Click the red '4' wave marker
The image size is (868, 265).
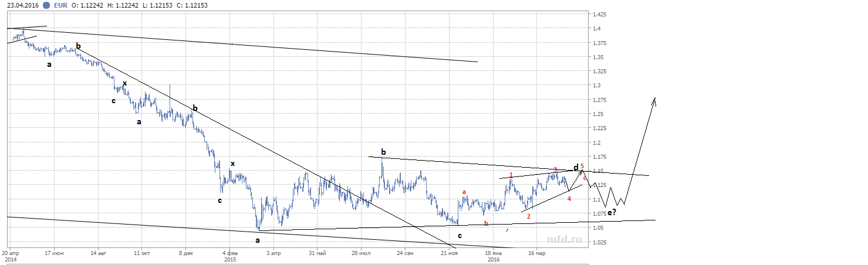[569, 198]
